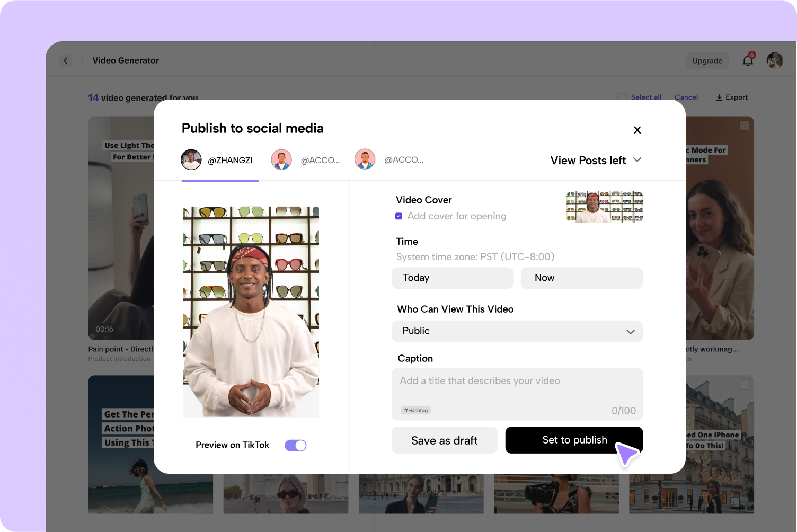Click the Video Generator title

coord(126,60)
